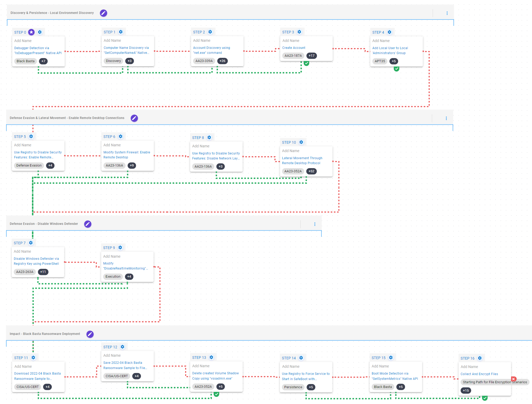The height and width of the screenshot is (404, 532).
Task: Click green checkmark below STEP 4 card
Action: (x=397, y=69)
